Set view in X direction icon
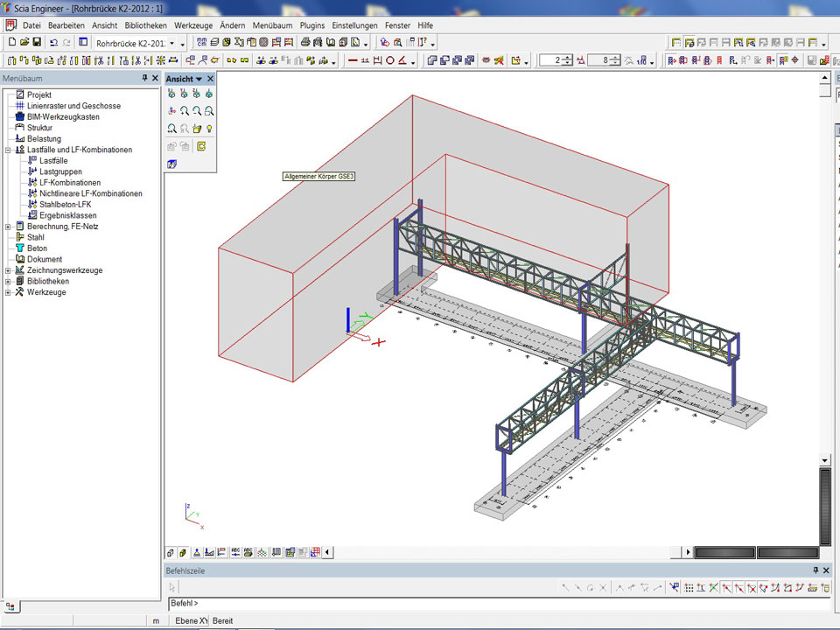Screen dimensions: 840x630 [x=171, y=94]
